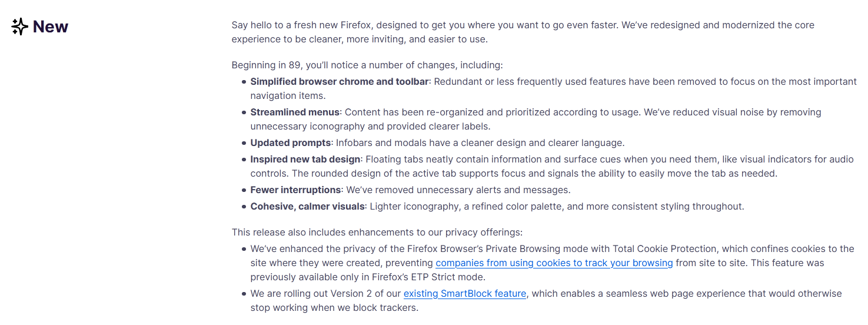The image size is (868, 325).
Task: Click the bullet point before Streamlined menus
Action: tap(244, 112)
